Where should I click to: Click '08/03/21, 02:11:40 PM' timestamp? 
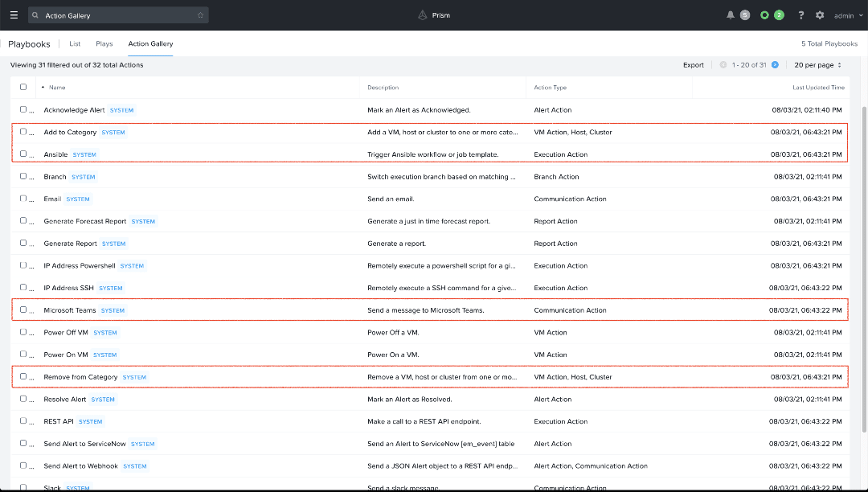(807, 110)
